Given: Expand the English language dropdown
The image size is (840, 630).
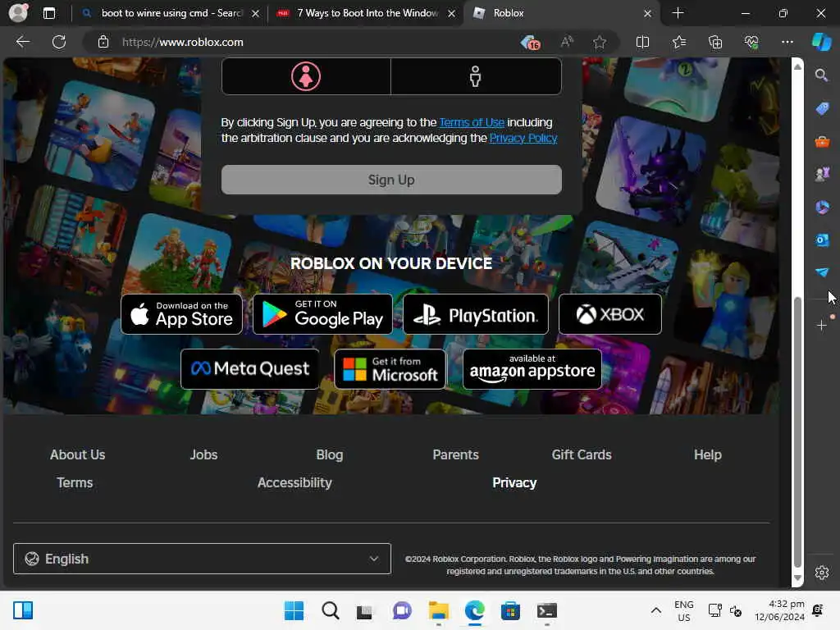Looking at the screenshot, I should (202, 559).
